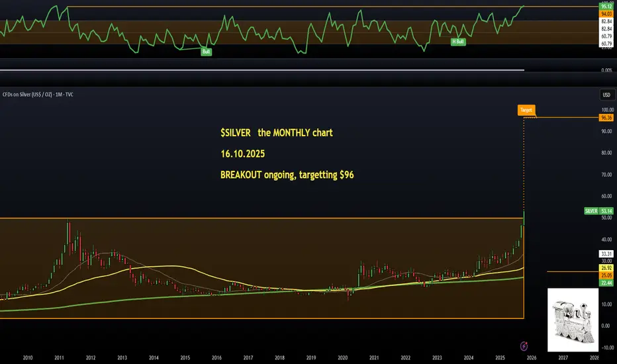617x364 pixels.
Task: Select the BREAKOUT ongoing text annotation
Action: point(287,175)
